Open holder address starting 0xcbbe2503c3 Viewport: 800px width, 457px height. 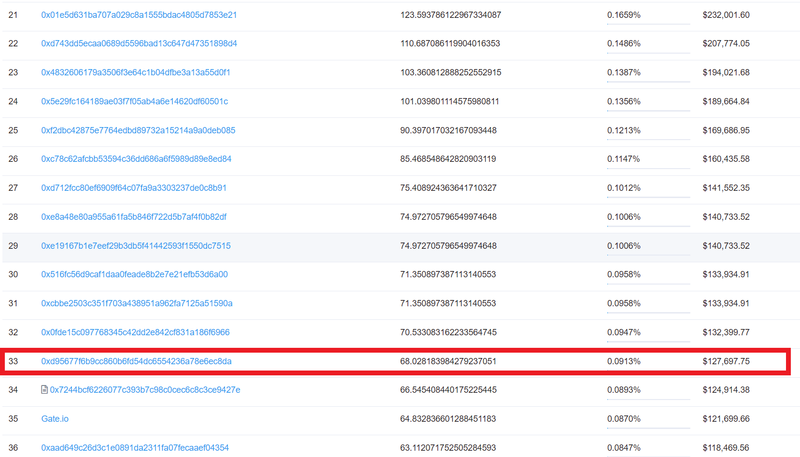coord(137,303)
